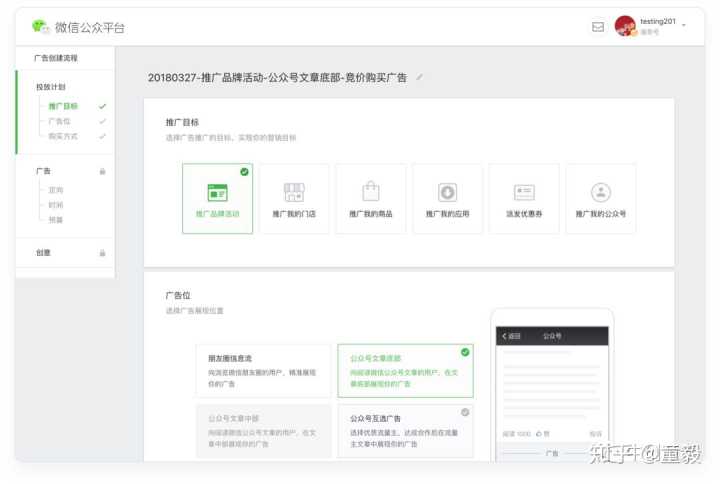Choose the 公众号互选广告 placement card
This screenshot has width=720, height=484.
[405, 431]
